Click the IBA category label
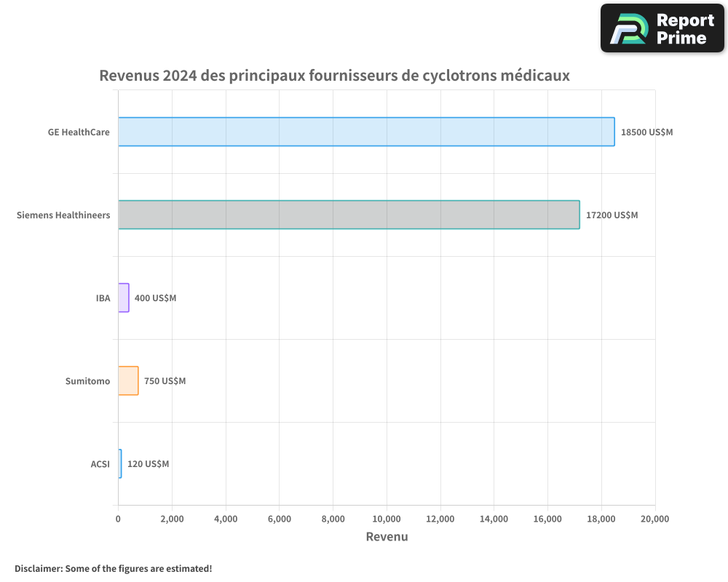Image resolution: width=728 pixels, height=582 pixels. [x=103, y=298]
